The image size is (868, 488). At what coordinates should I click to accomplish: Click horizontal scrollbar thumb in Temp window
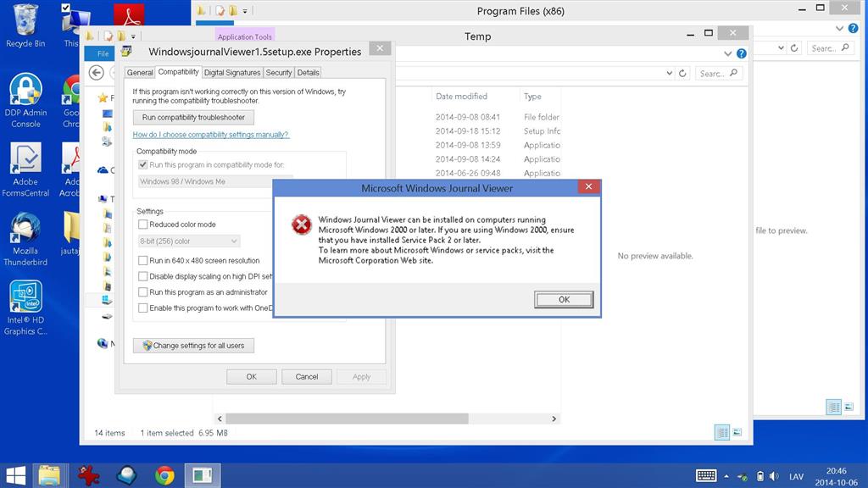coord(347,419)
